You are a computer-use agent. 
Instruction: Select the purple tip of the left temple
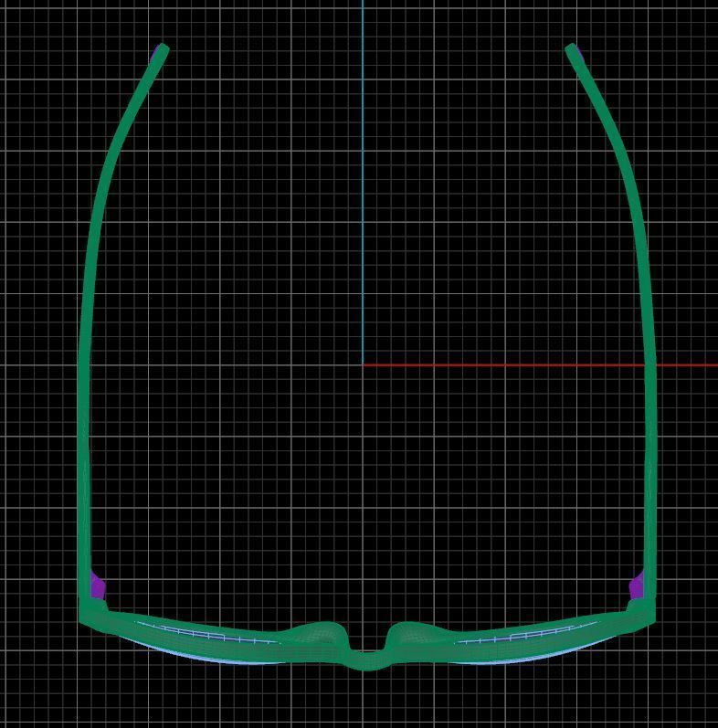(x=154, y=55)
